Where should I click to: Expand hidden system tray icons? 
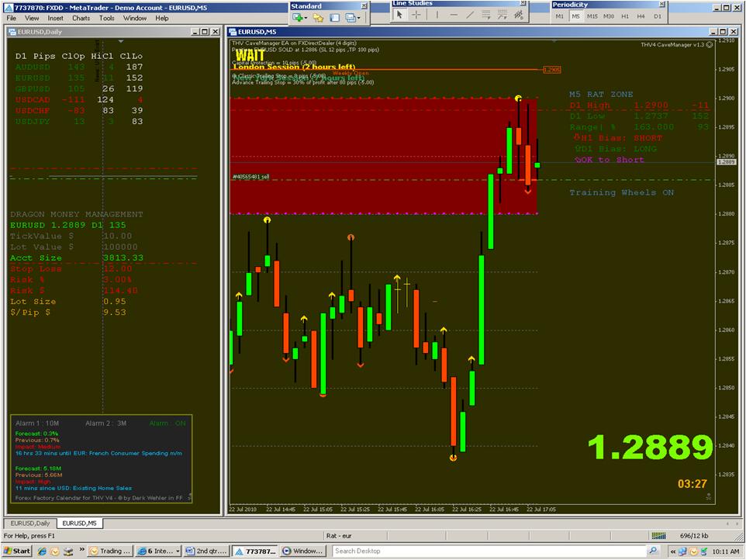coord(673,551)
